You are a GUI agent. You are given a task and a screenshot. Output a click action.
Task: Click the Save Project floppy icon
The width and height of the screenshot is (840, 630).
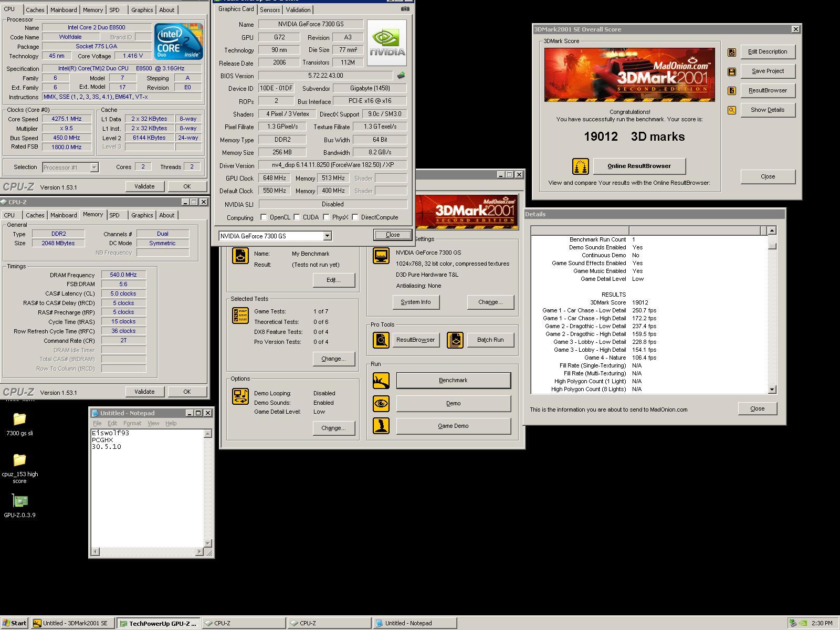point(732,71)
